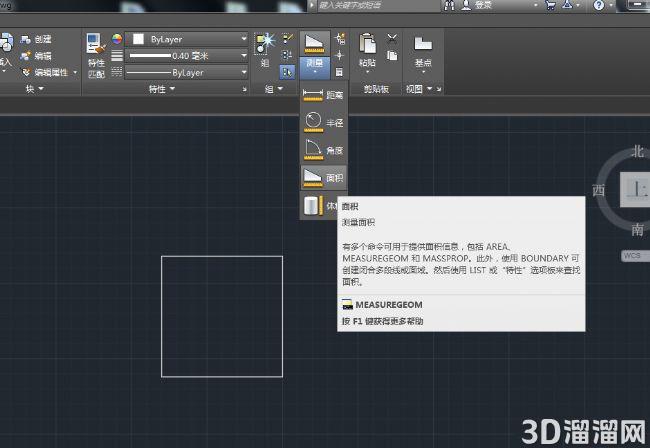Click the Autodesk Exchange cart icon
Viewport: 650px width, 448px height.
[551, 5]
